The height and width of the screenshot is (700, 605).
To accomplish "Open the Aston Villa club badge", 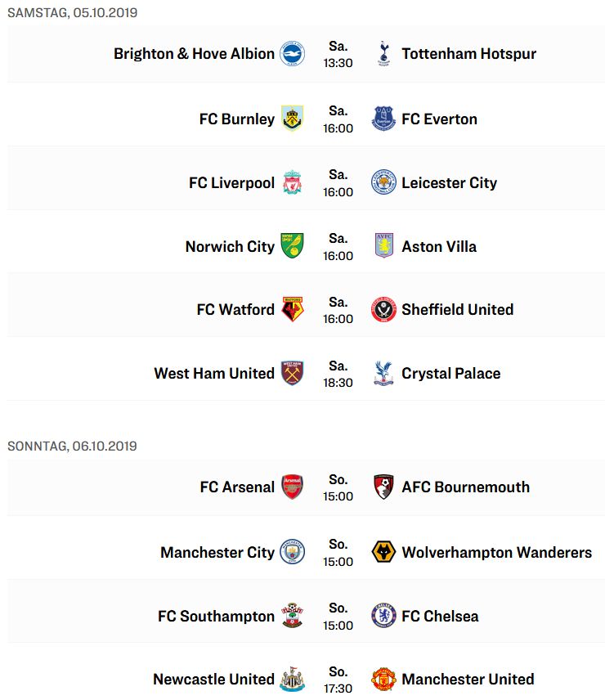I will (383, 245).
